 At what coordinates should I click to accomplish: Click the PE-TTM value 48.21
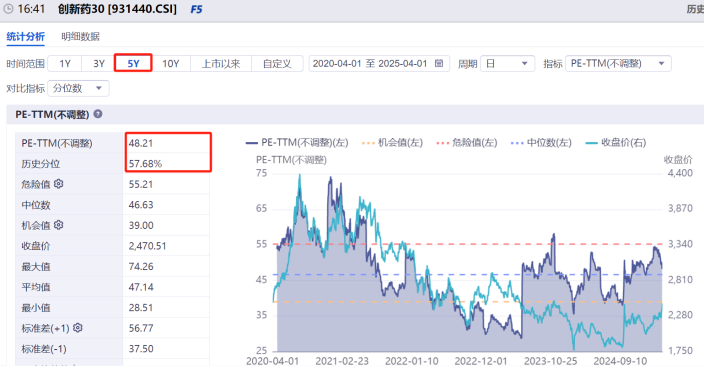141,143
